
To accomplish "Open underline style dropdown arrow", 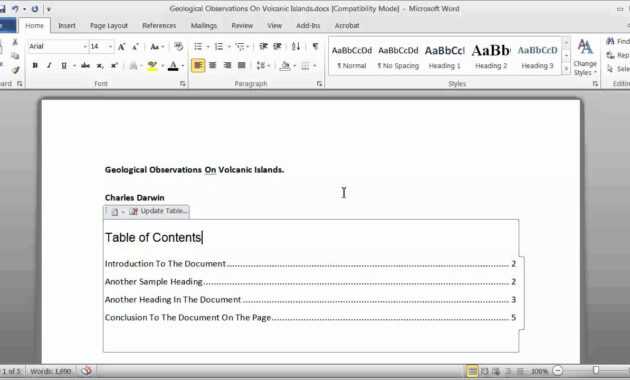I will [74, 66].
